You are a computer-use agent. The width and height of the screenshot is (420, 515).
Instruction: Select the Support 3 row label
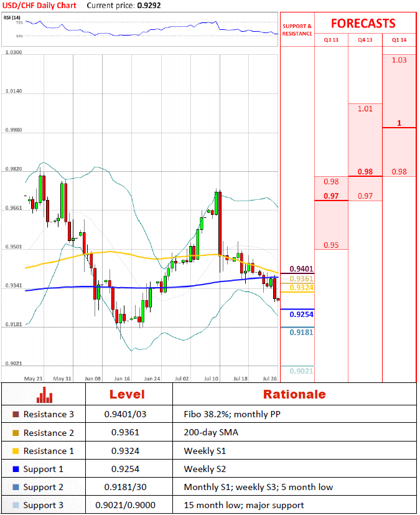(44, 506)
